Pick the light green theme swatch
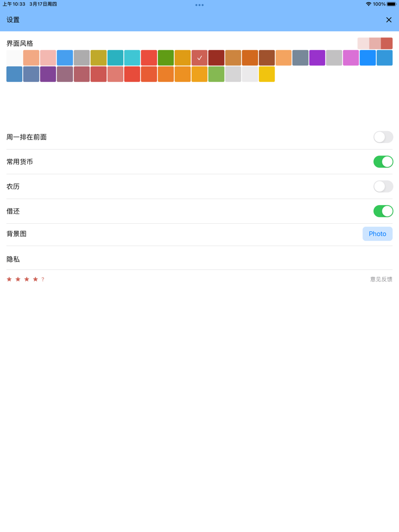Image resolution: width=399 pixels, height=532 pixels. point(216,74)
